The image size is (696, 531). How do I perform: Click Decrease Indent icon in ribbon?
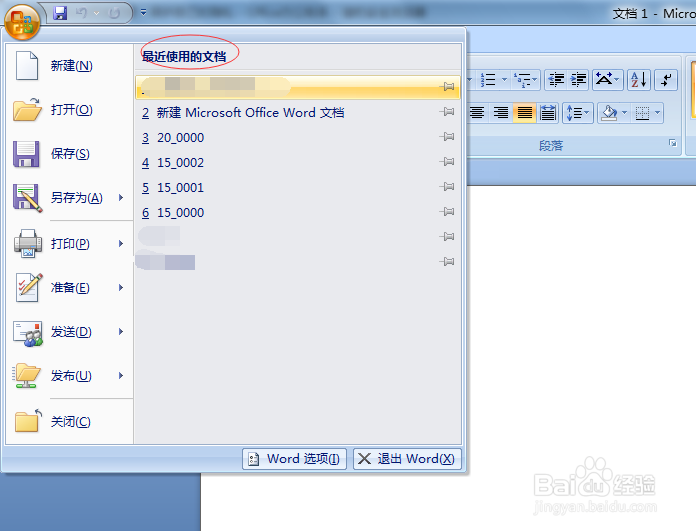(x=556, y=80)
